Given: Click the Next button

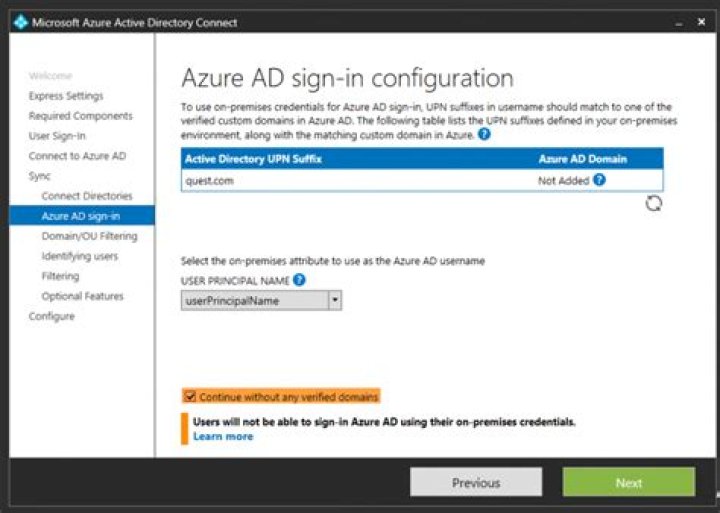Looking at the screenshot, I should (x=629, y=482).
